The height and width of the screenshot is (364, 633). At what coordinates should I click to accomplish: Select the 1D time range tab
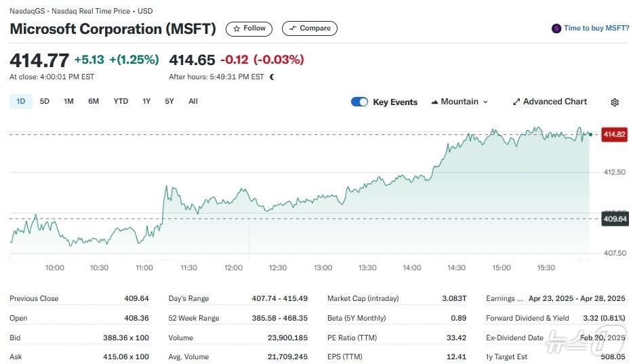coord(21,102)
